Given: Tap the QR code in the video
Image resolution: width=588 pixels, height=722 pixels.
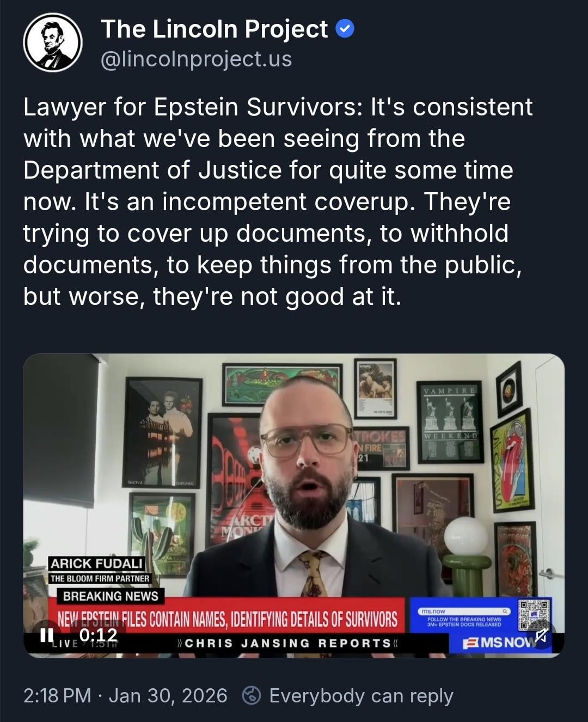Looking at the screenshot, I should tap(534, 615).
